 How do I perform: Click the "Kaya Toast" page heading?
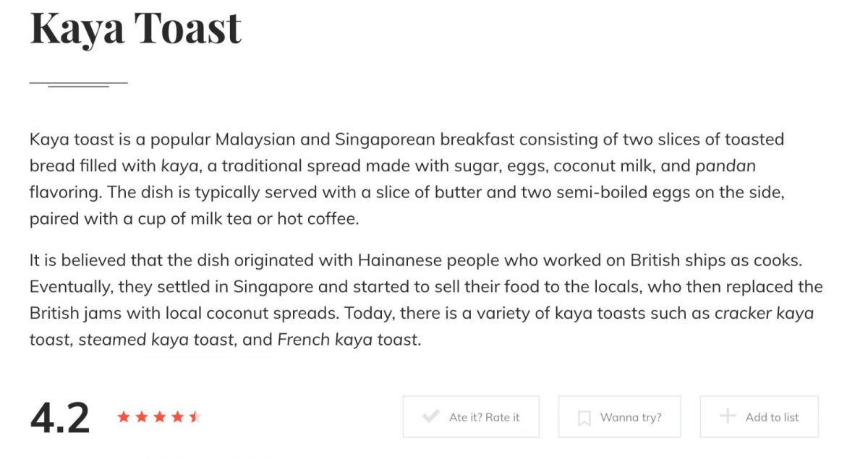(135, 27)
